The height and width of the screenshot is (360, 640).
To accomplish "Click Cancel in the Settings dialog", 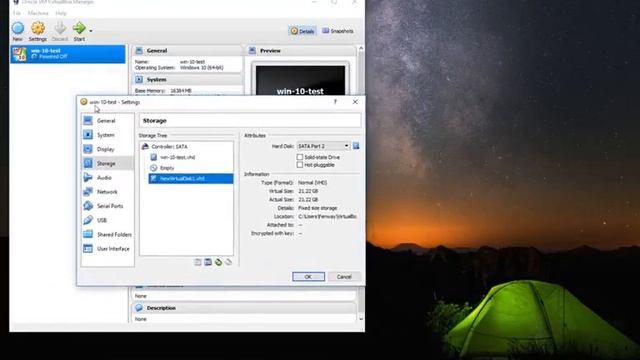I will coord(344,277).
